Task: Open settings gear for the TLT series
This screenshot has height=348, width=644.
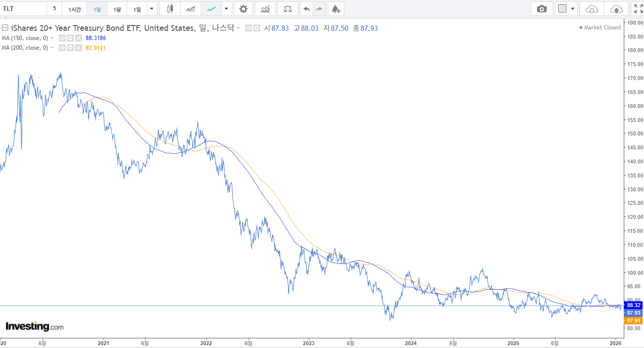Action: (257, 28)
